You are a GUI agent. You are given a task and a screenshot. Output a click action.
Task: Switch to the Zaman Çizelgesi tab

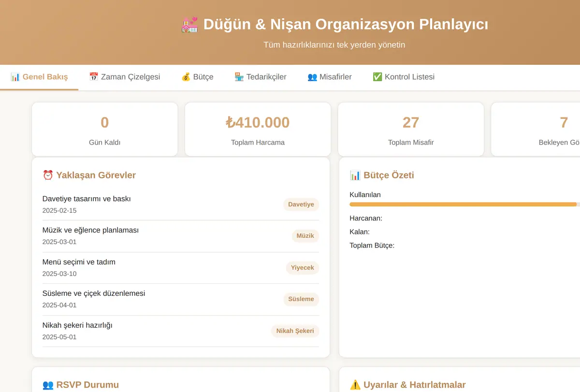click(x=125, y=77)
